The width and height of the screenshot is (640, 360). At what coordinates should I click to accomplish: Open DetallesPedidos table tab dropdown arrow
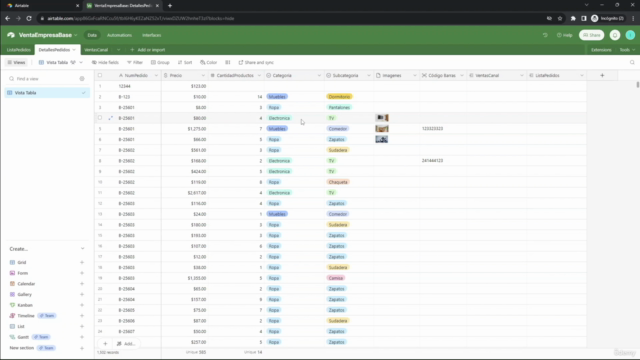74,50
